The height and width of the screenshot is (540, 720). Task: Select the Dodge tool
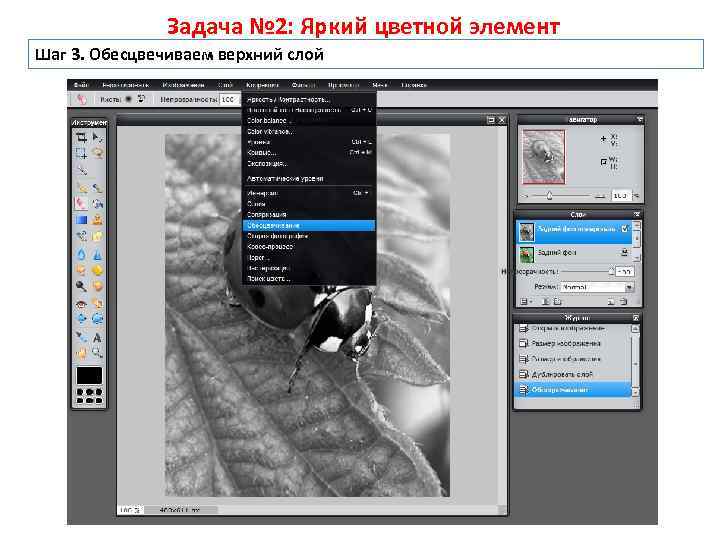81,286
